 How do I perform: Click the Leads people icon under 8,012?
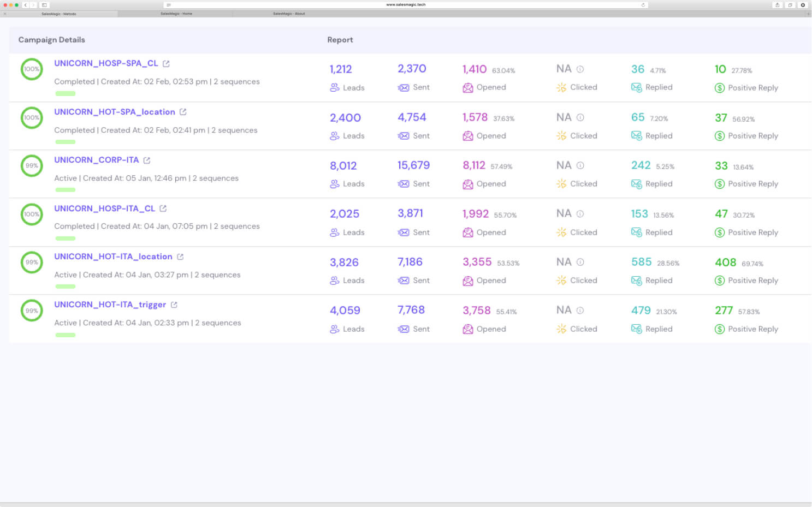[x=335, y=184]
